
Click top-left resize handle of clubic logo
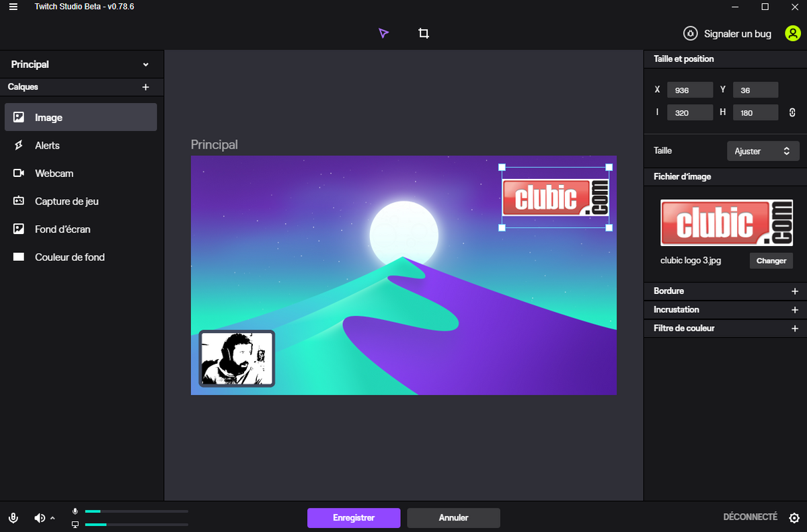(502, 167)
